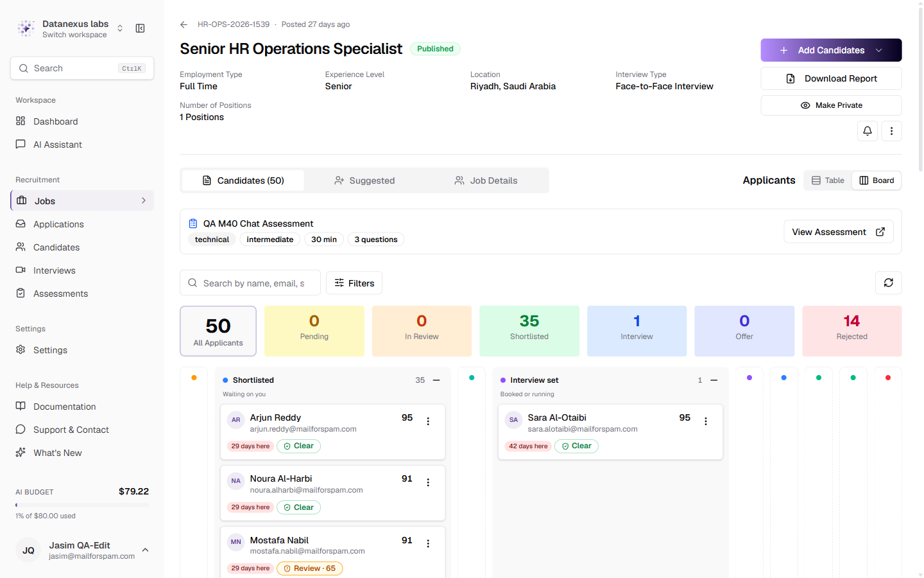This screenshot has height=578, width=924.
Task: Open Settings gear in sidebar
Action: 82,350
